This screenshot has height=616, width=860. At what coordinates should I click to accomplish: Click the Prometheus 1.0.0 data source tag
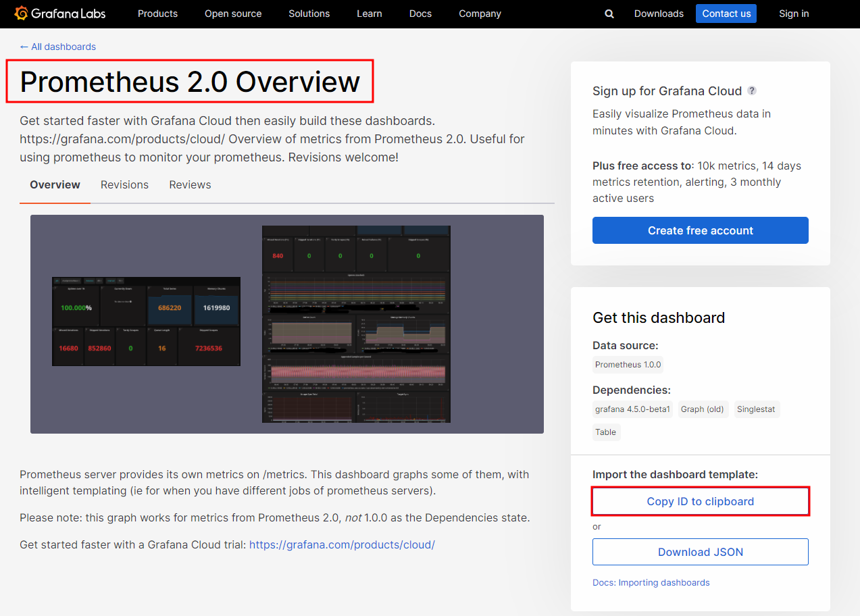coord(628,365)
